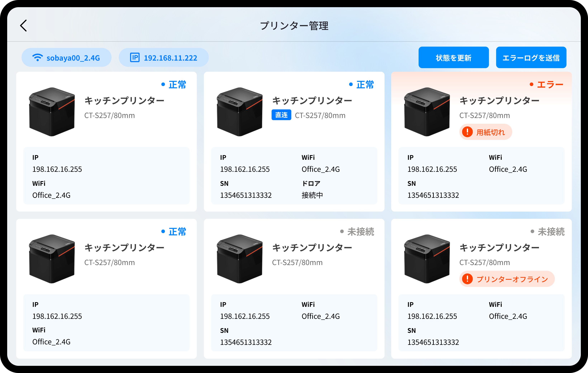This screenshot has height=373, width=588.
Task: Open the 用紙切れ error printer card
Action: tap(481, 142)
